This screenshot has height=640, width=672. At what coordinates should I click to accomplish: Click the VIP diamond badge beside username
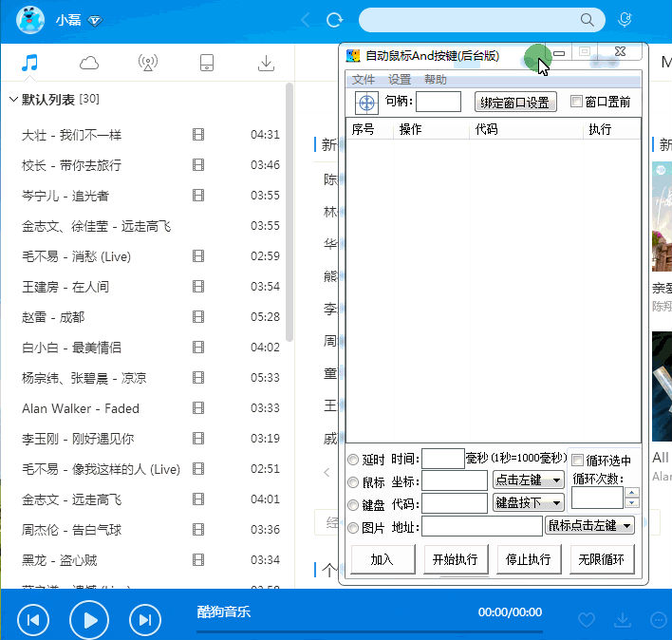[x=95, y=21]
